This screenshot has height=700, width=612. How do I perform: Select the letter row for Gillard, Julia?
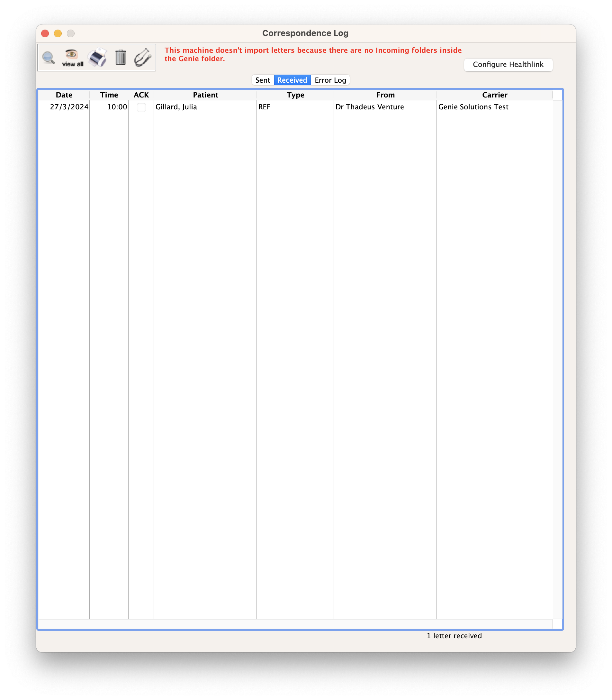point(205,107)
